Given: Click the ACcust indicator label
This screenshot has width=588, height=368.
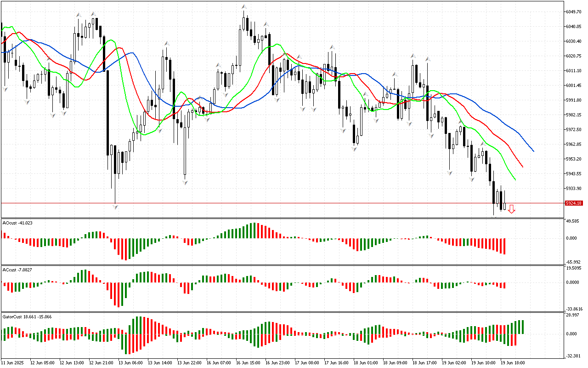Looking at the screenshot, I should (17, 270).
